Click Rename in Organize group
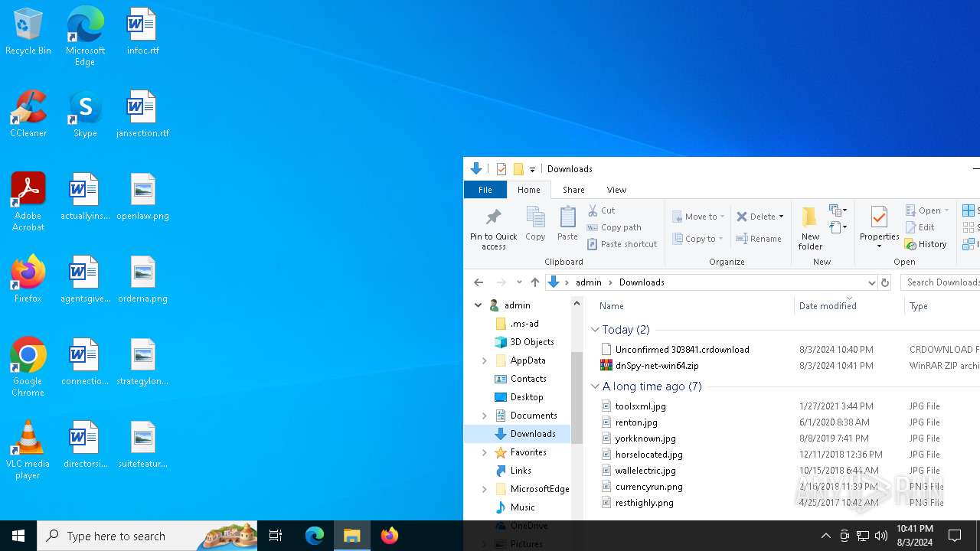Viewport: 980px width, 551px height. (x=759, y=239)
